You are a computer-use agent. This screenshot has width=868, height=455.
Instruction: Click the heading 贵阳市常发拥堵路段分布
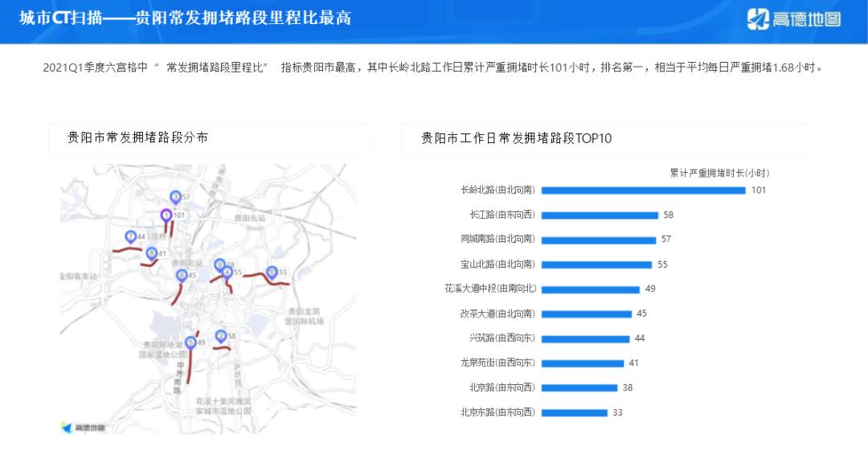137,137
